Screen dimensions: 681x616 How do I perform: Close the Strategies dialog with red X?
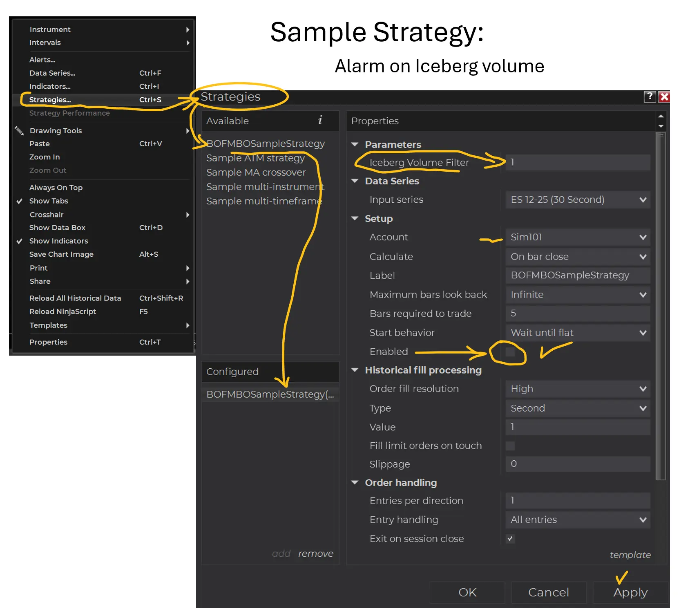pos(664,96)
